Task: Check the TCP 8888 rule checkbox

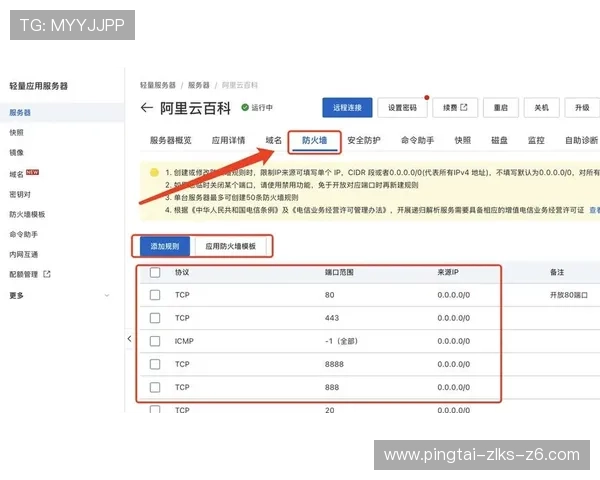Action: point(155,364)
